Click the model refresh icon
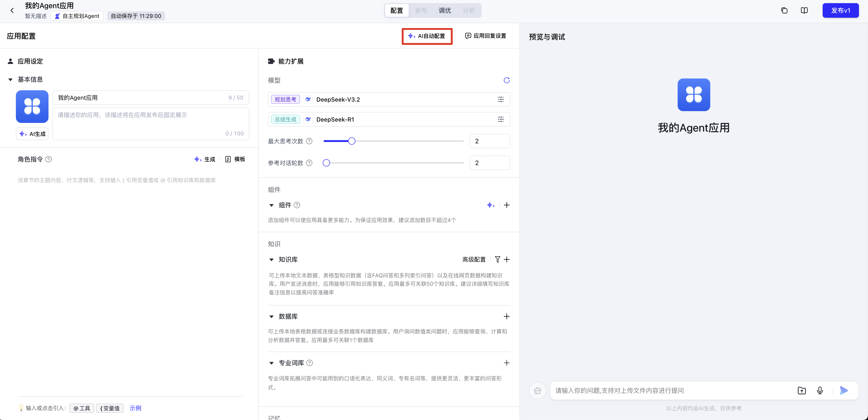 click(507, 80)
